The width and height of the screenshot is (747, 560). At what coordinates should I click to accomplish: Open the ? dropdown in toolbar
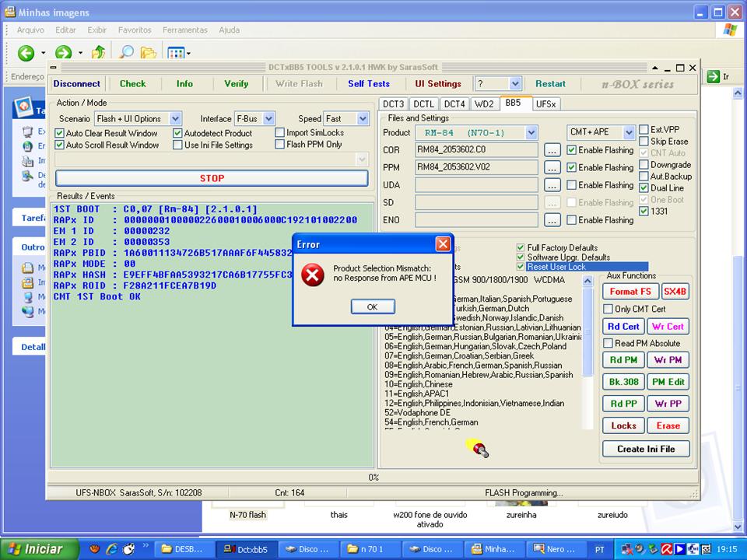[515, 84]
